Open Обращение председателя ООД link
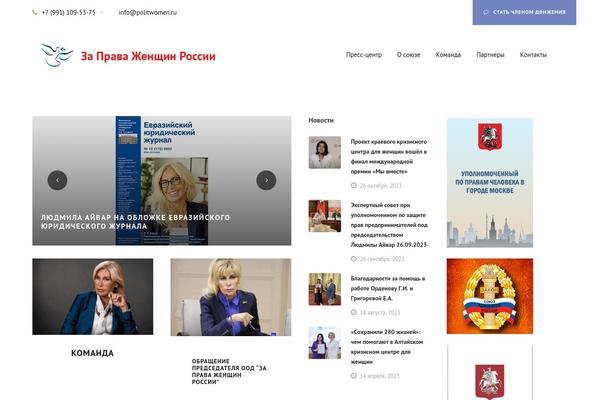The image size is (600, 400). 229,371
